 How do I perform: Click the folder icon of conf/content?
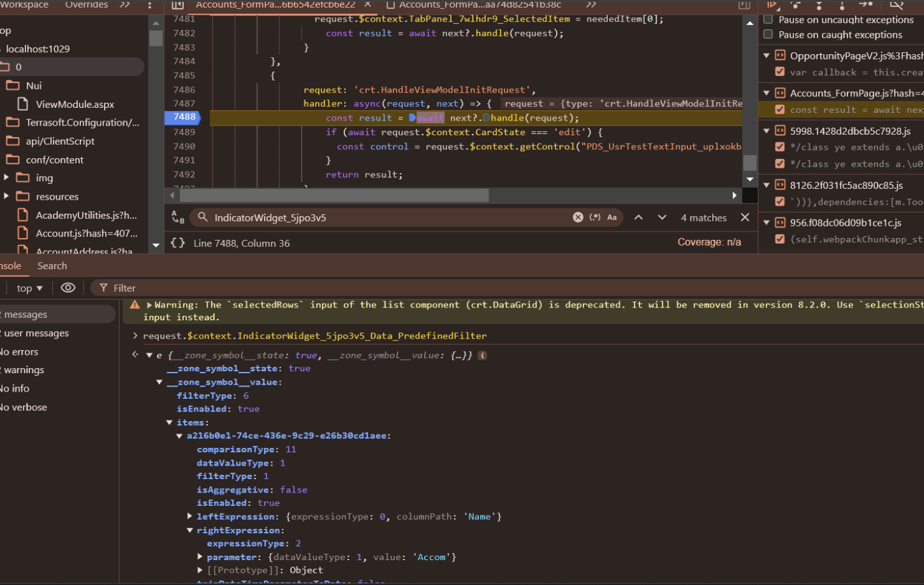pos(13,159)
